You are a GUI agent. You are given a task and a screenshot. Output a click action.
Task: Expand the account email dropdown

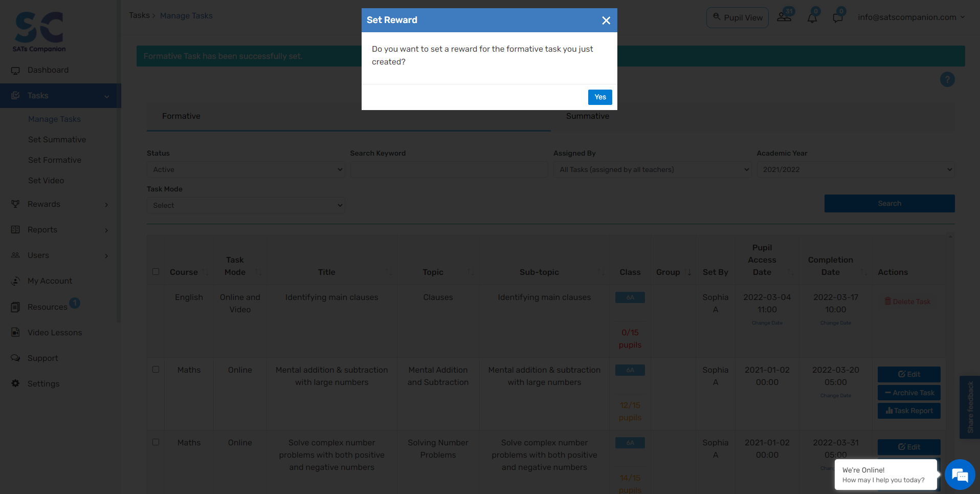(x=911, y=17)
